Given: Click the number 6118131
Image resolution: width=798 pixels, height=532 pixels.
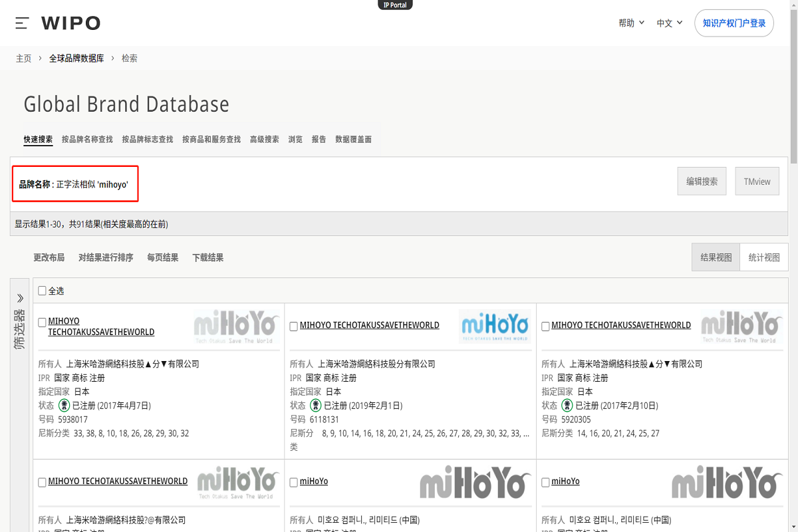Looking at the screenshot, I should click(x=325, y=420).
